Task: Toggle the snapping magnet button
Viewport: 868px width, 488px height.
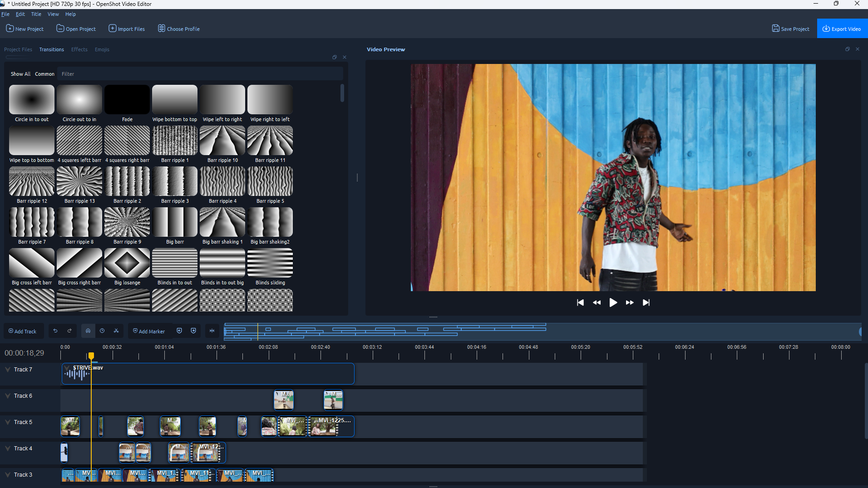Action: (x=88, y=331)
